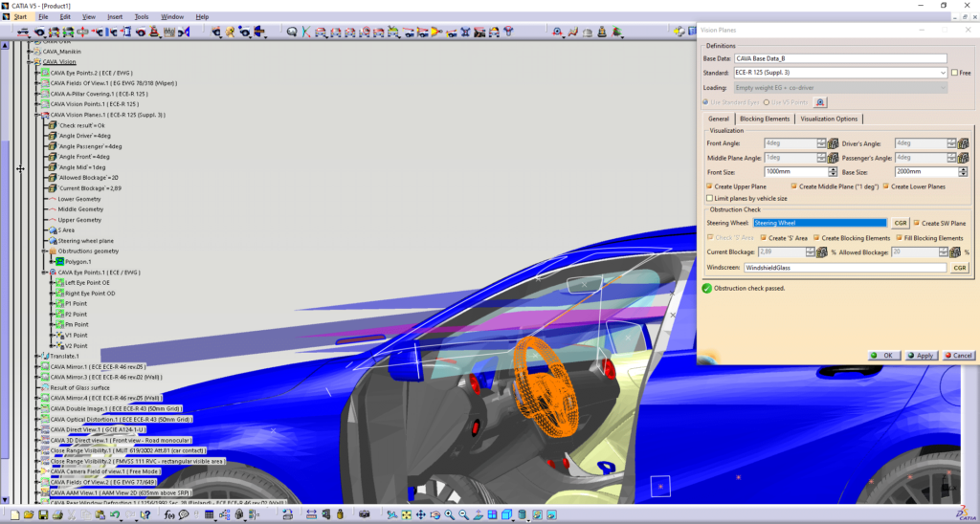Click the CGR button beside Windscreen
Viewport: 980px width, 524px height.
click(x=959, y=268)
